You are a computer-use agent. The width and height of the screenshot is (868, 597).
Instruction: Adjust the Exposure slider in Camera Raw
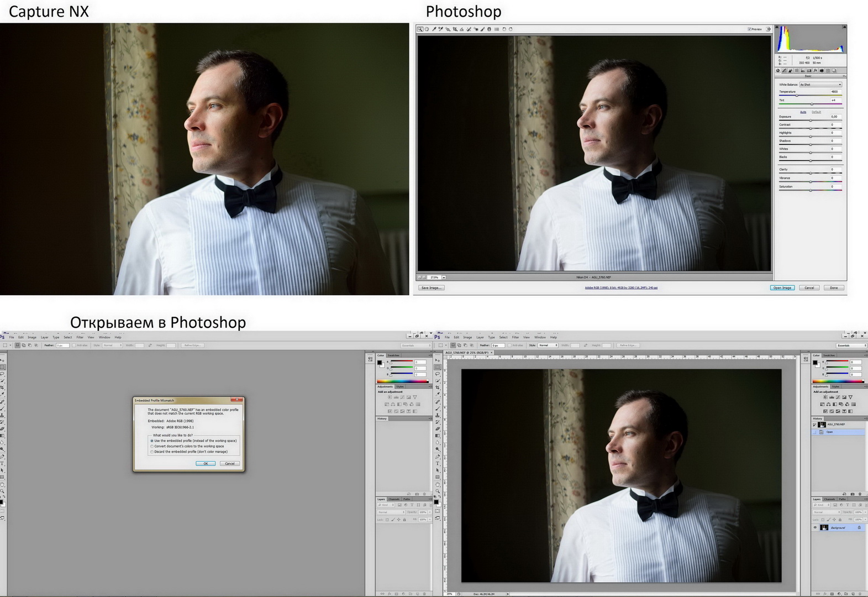click(811, 120)
